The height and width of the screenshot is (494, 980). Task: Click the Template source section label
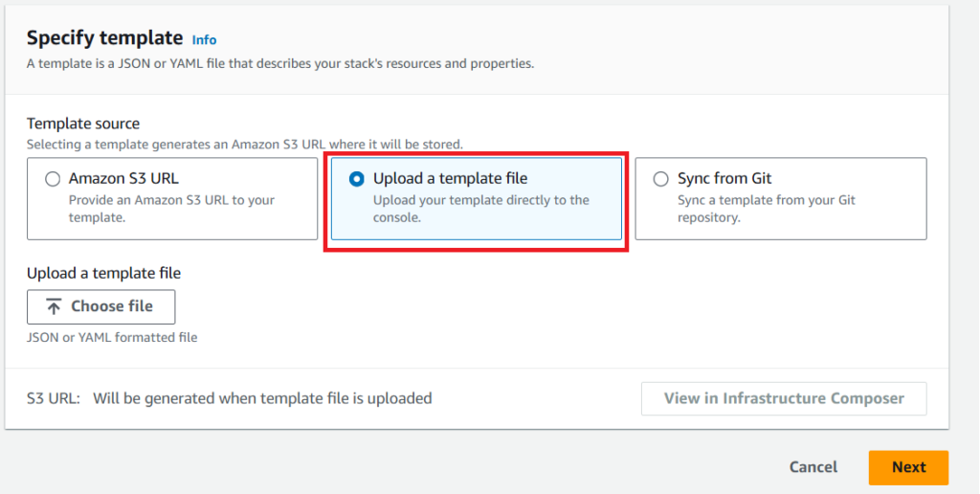pos(83,123)
